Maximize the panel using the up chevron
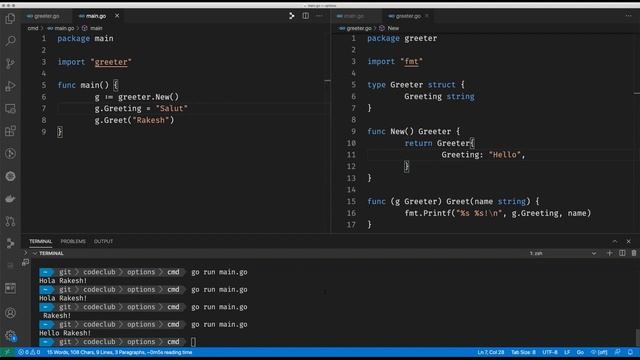Screen dimensions: 640x360 615,241
